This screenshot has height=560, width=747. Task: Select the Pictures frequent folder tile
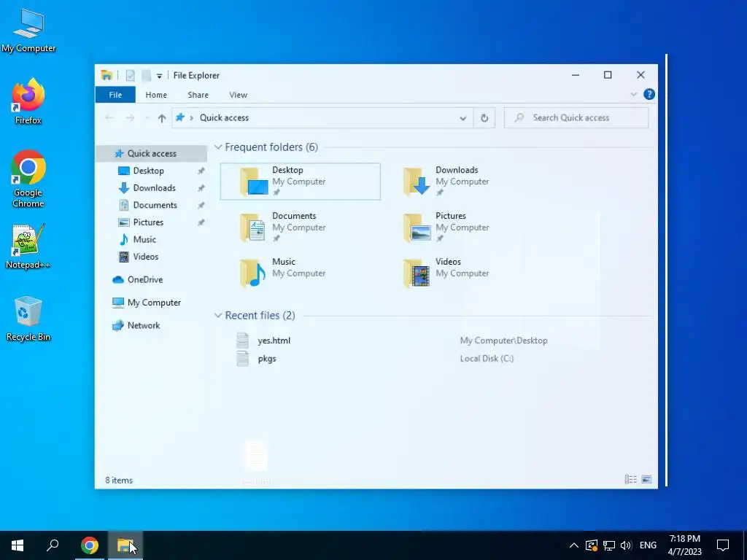tap(463, 227)
